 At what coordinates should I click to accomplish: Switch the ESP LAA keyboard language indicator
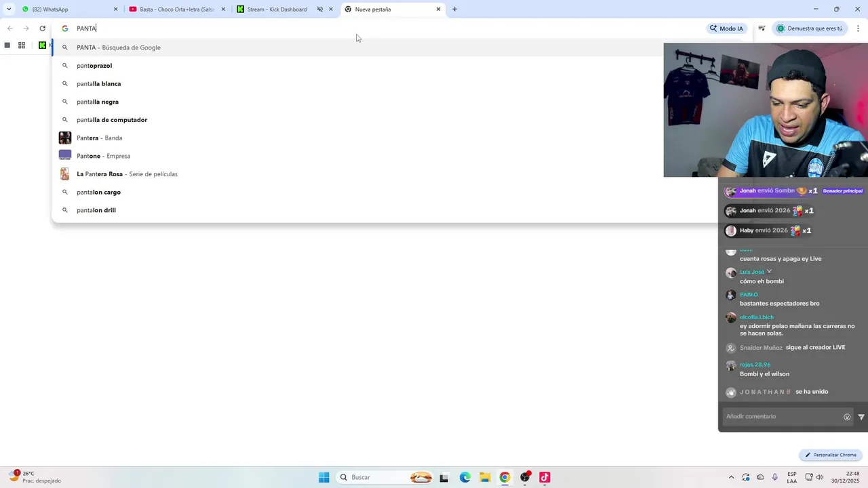[792, 477]
